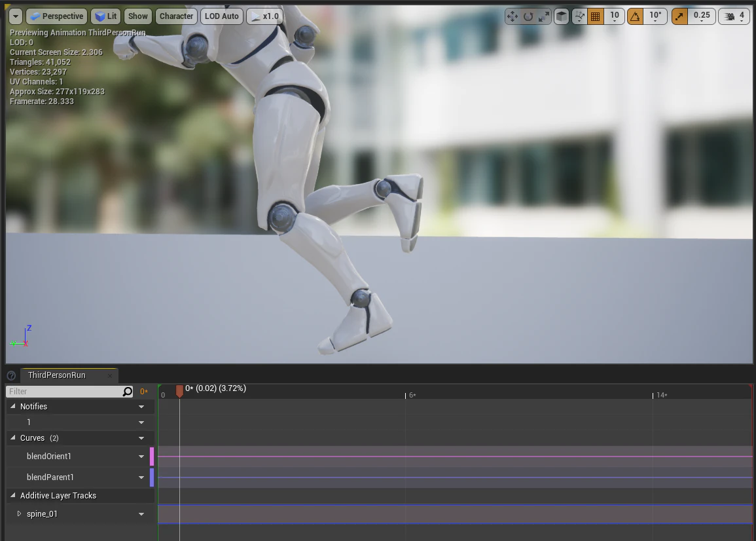
Task: Click the coordinate system cube icon
Action: pyautogui.click(x=562, y=16)
